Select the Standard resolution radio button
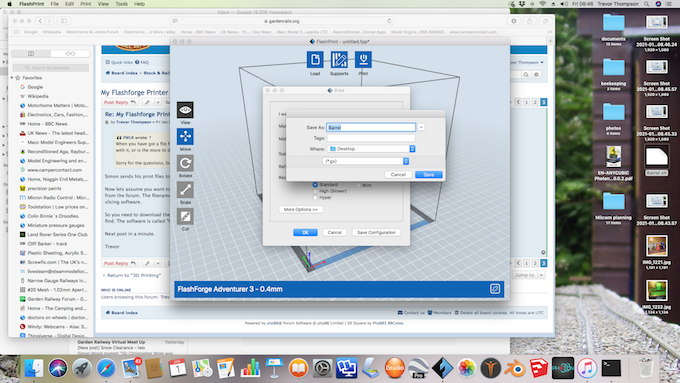This screenshot has width=680, height=383. (315, 185)
